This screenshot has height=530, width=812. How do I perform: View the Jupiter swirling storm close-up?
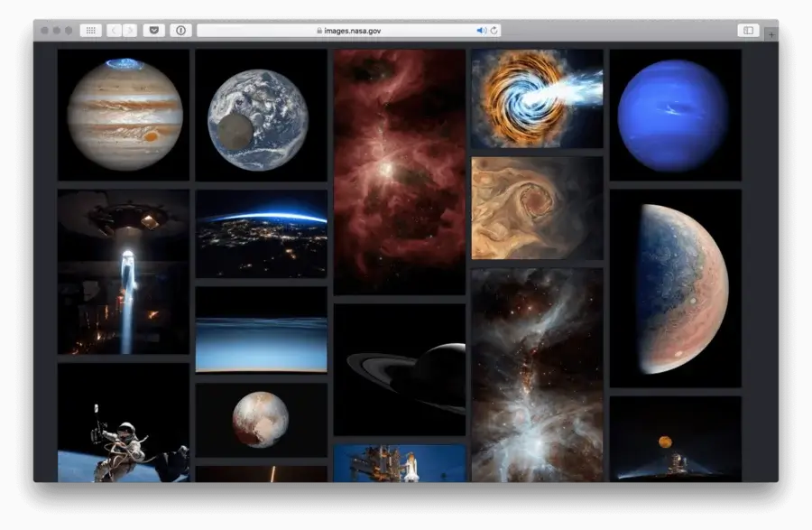537,208
